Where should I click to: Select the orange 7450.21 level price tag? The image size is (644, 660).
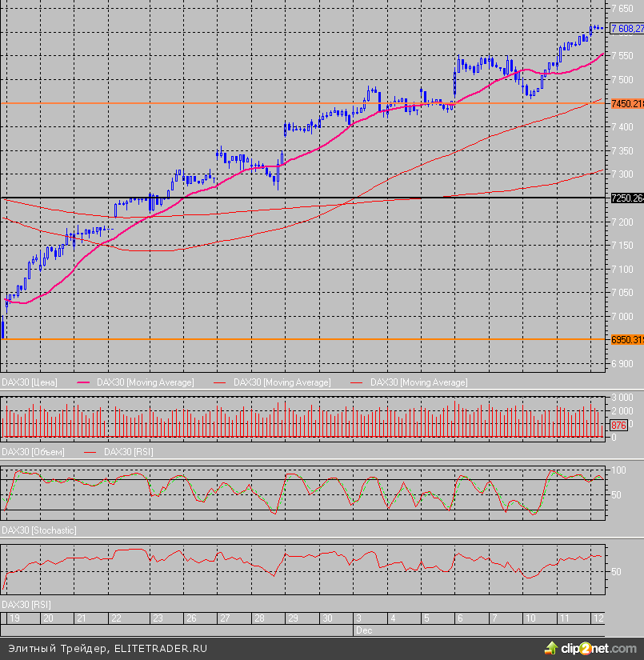point(626,103)
